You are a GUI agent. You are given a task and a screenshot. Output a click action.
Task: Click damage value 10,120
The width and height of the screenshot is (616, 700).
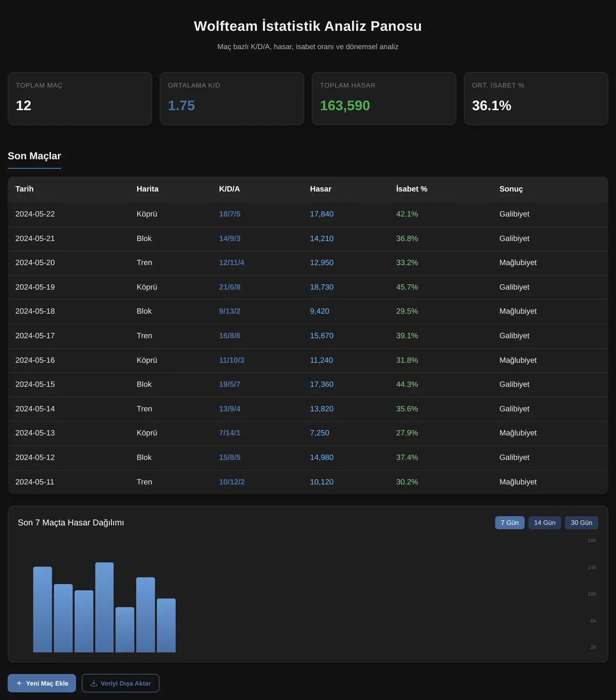[322, 482]
